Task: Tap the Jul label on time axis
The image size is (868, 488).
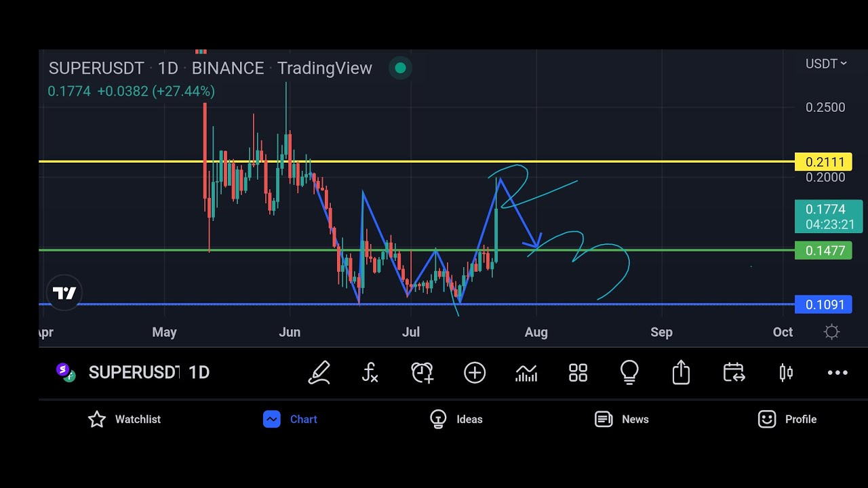Action: click(411, 332)
